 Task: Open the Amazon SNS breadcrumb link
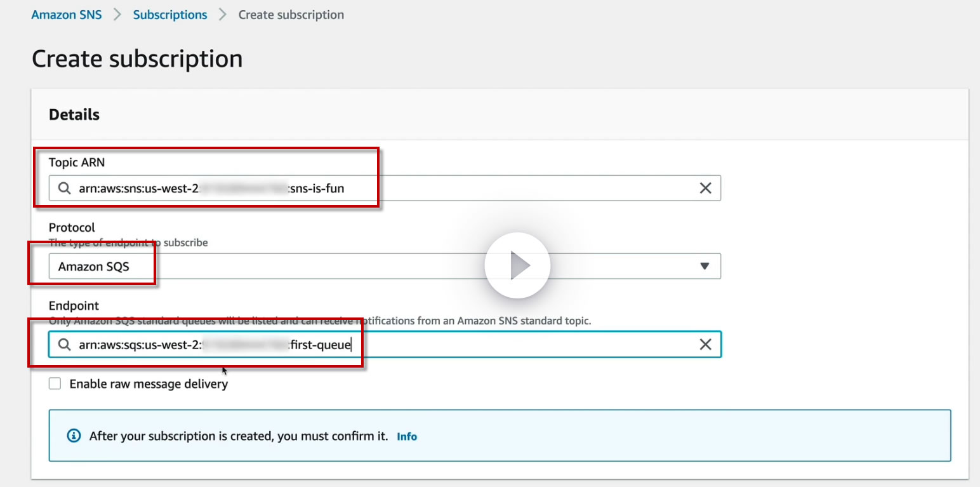click(67, 15)
